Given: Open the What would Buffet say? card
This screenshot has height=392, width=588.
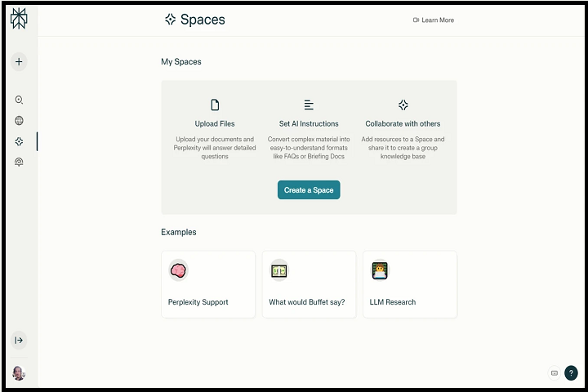Looking at the screenshot, I should click(309, 285).
